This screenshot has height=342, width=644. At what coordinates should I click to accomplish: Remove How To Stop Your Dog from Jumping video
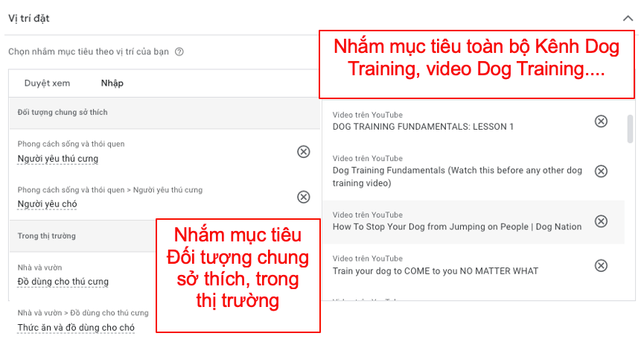[x=601, y=221]
